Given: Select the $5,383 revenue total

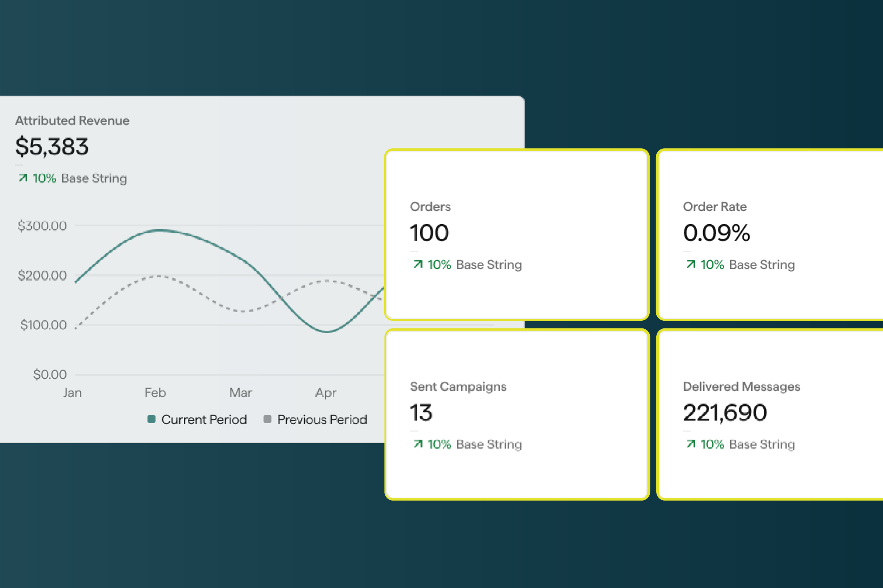Looking at the screenshot, I should click(x=52, y=146).
